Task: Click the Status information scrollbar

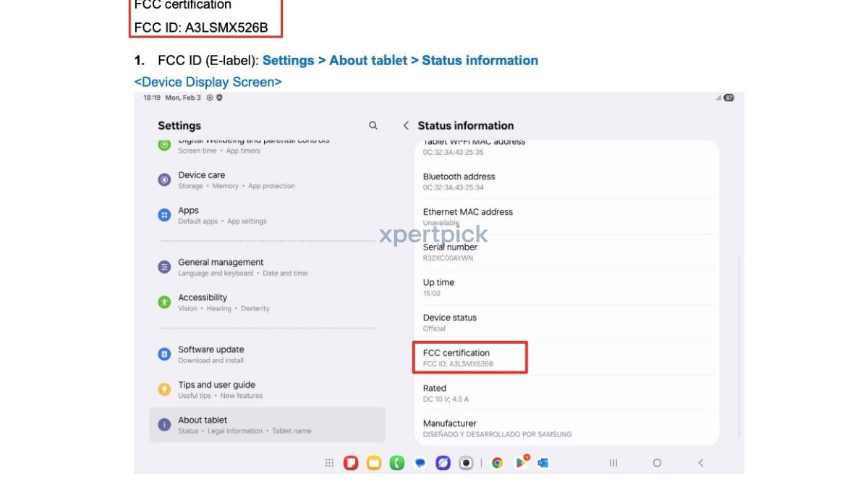Action: 739,346
